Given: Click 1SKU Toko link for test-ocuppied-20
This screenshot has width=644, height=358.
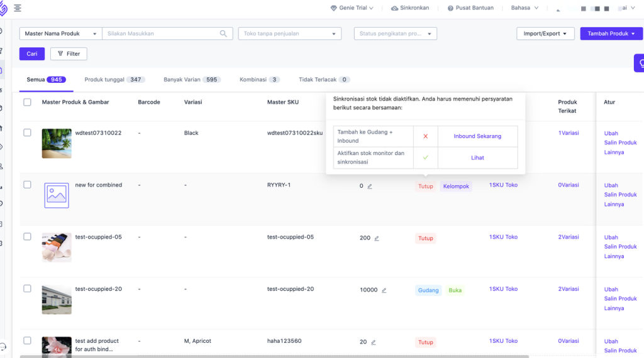Looking at the screenshot, I should tap(503, 289).
